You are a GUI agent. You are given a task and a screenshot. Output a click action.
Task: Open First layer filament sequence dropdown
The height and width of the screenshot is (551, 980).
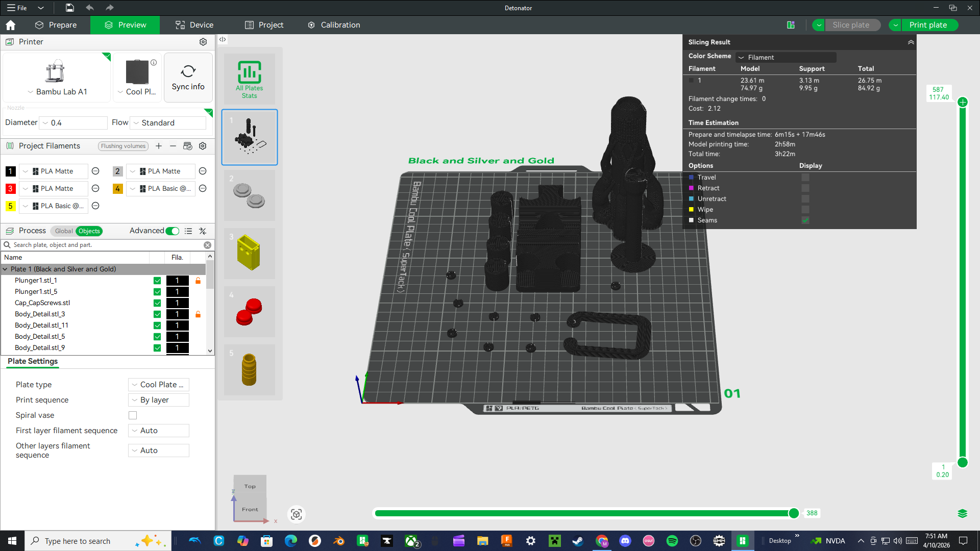(159, 431)
